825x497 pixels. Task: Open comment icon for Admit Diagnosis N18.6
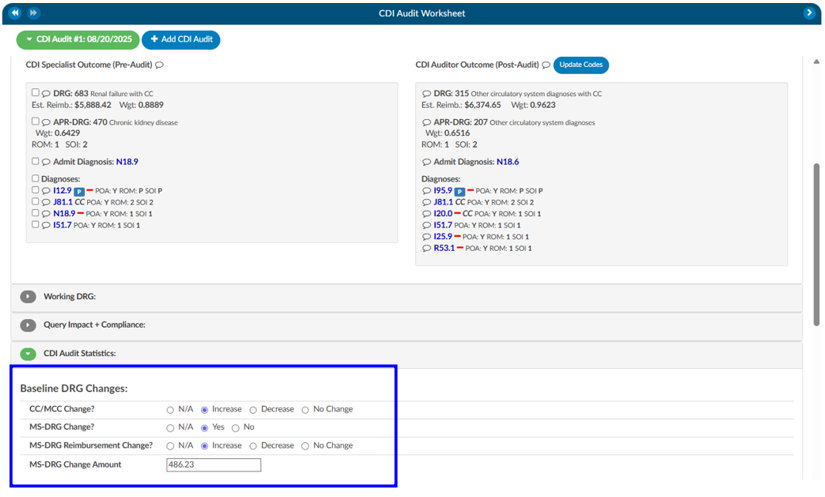pos(427,162)
